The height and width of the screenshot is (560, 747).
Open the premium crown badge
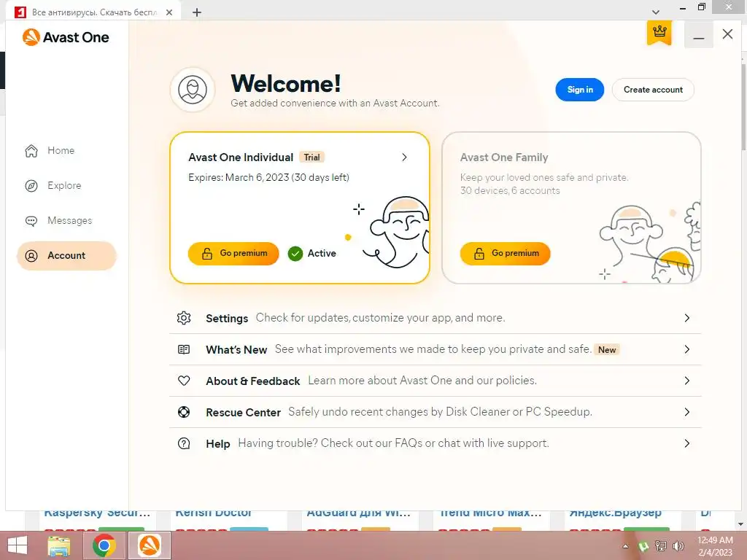(659, 33)
